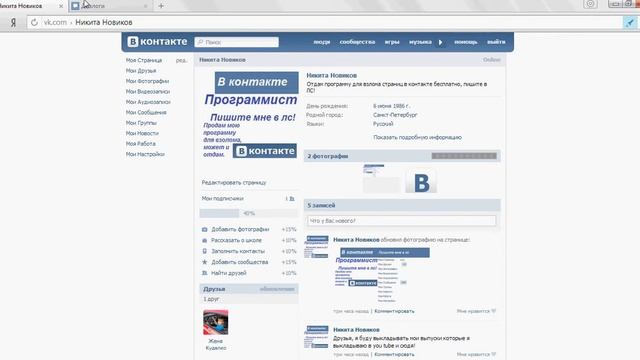Click the 40% profile completion bar
This screenshot has width=640, height=360.
click(x=249, y=213)
